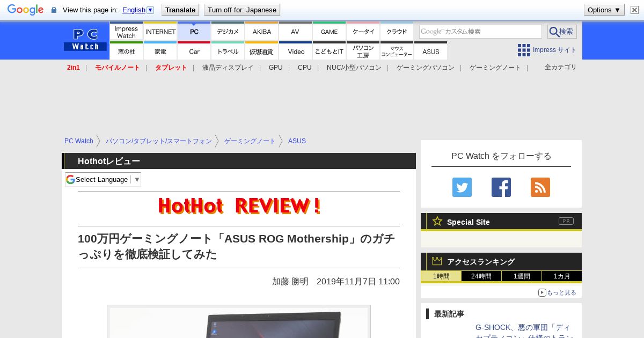This screenshot has width=644, height=338.
Task: Open the English language dropdown
Action: (x=138, y=10)
